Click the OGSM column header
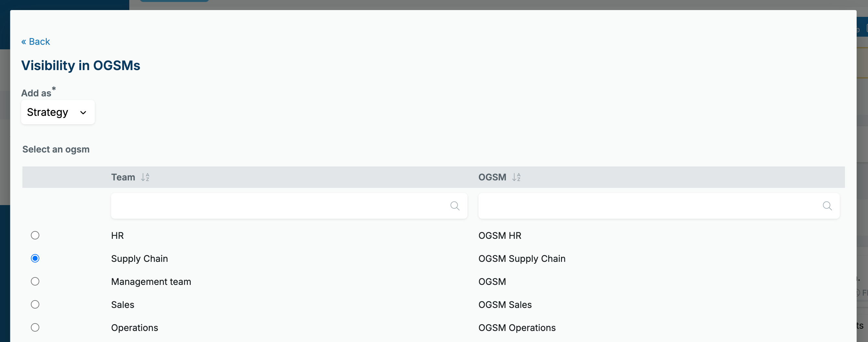The image size is (868, 342). [x=492, y=177]
